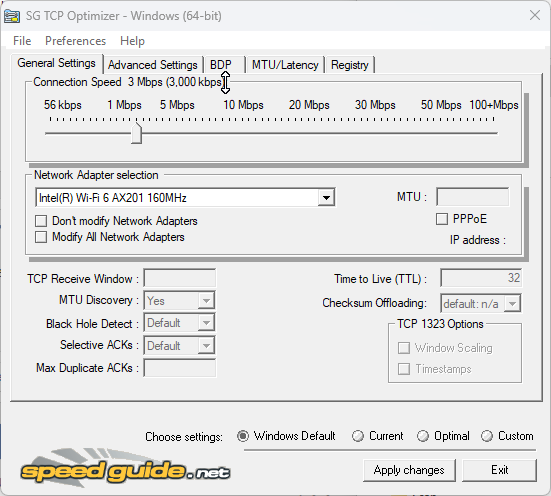Toggle the PPPoE checkbox

442,219
